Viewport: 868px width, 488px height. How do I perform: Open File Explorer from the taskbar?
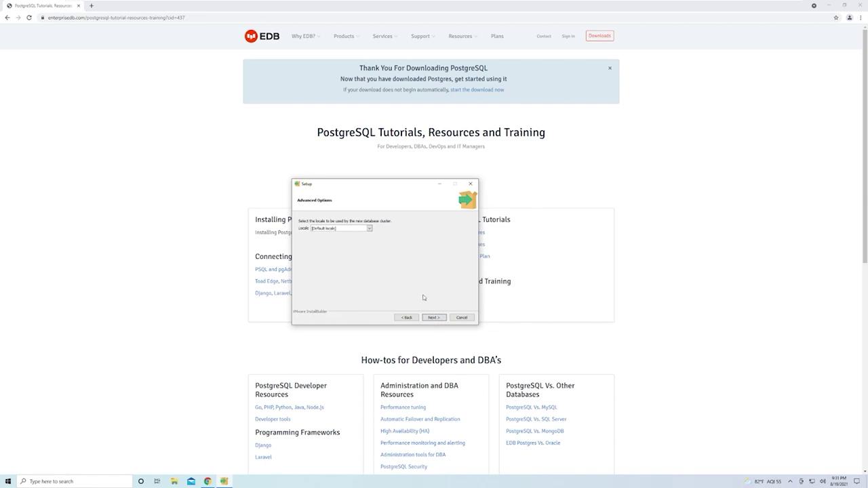coord(174,481)
